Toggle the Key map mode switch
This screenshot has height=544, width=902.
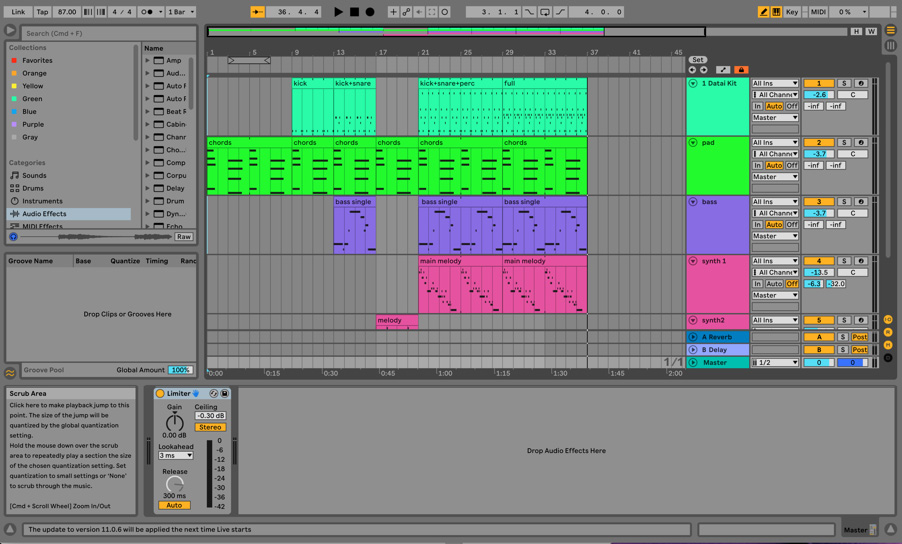click(x=792, y=12)
